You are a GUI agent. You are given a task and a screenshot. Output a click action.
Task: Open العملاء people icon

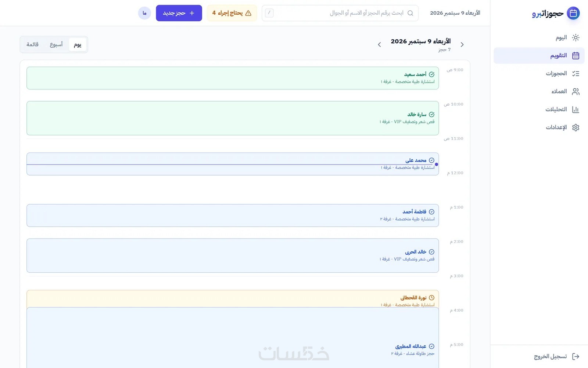576,92
